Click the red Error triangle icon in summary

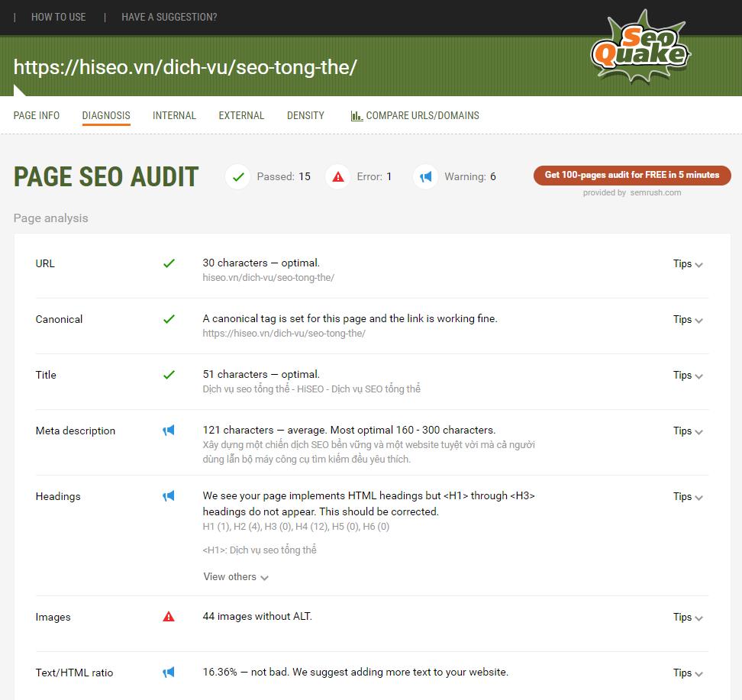click(339, 176)
